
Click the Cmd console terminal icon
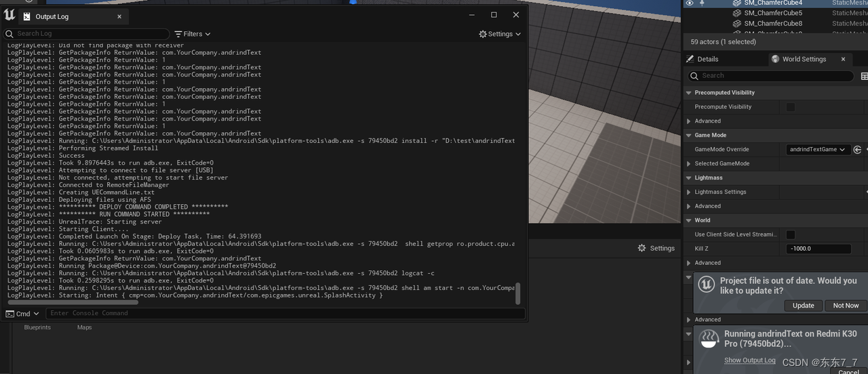click(x=10, y=314)
